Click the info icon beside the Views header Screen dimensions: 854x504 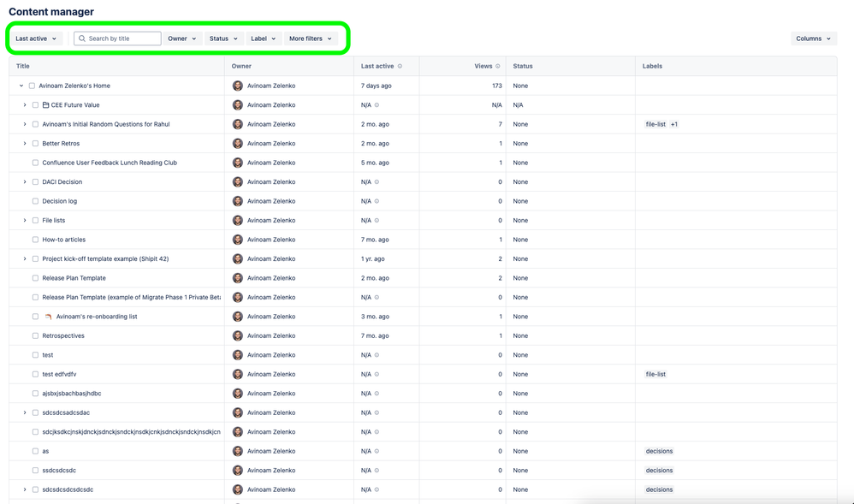tap(499, 66)
